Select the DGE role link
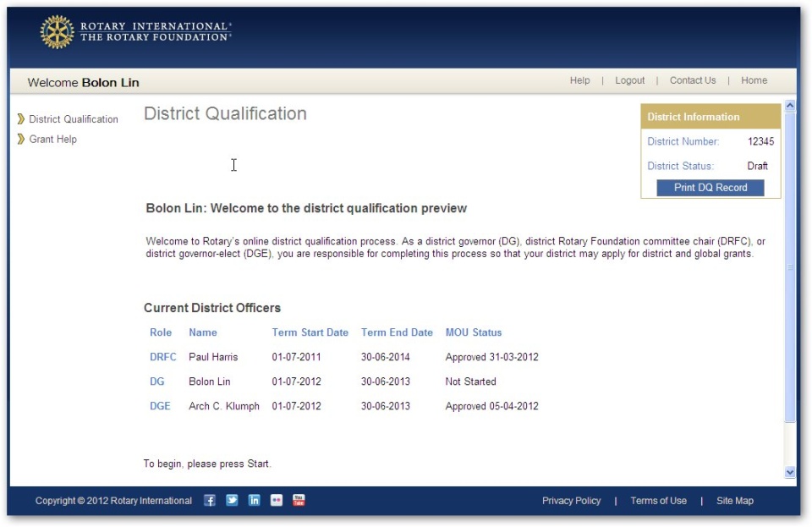 pyautogui.click(x=160, y=406)
